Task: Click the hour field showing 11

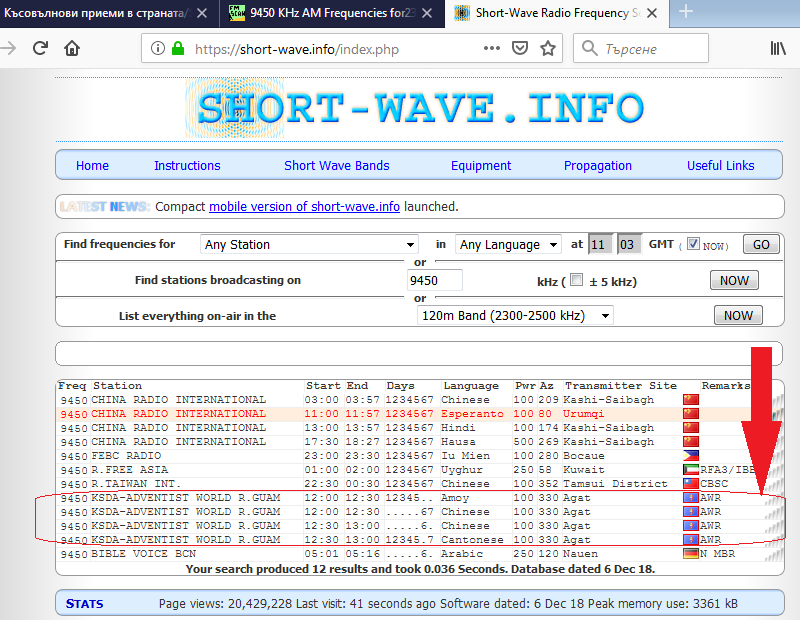Action: tap(601, 244)
